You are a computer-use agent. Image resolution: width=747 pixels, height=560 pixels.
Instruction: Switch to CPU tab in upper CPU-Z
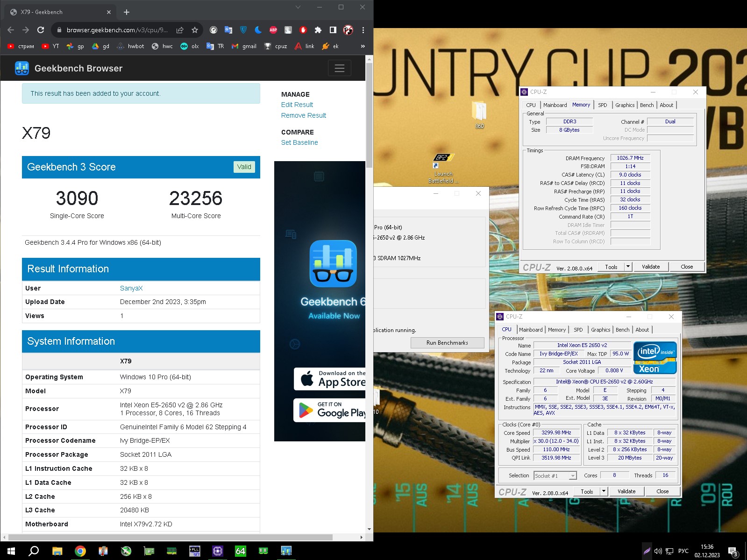[x=531, y=105]
